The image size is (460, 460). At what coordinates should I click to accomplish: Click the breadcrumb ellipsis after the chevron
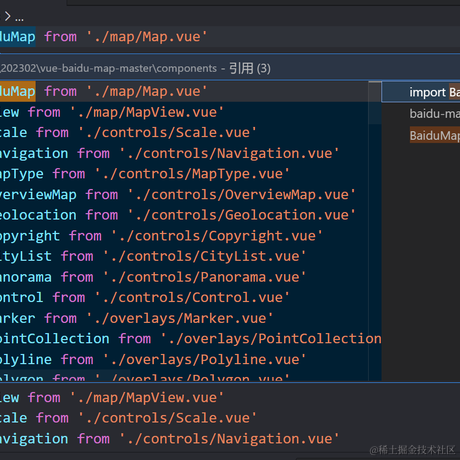[x=19, y=19]
